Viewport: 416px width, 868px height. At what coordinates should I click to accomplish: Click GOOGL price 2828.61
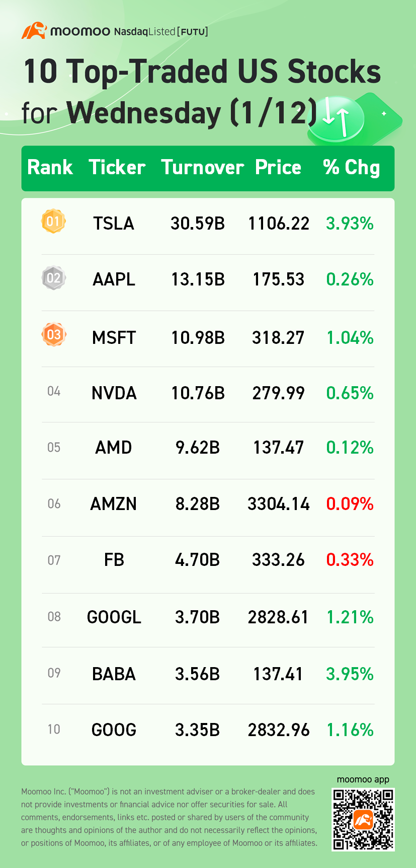coord(278,617)
